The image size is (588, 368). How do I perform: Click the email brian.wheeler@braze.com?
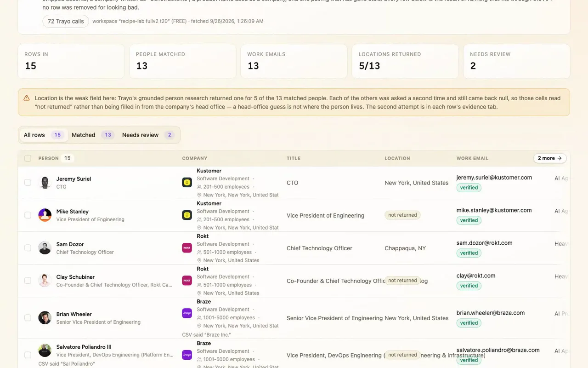(x=491, y=313)
